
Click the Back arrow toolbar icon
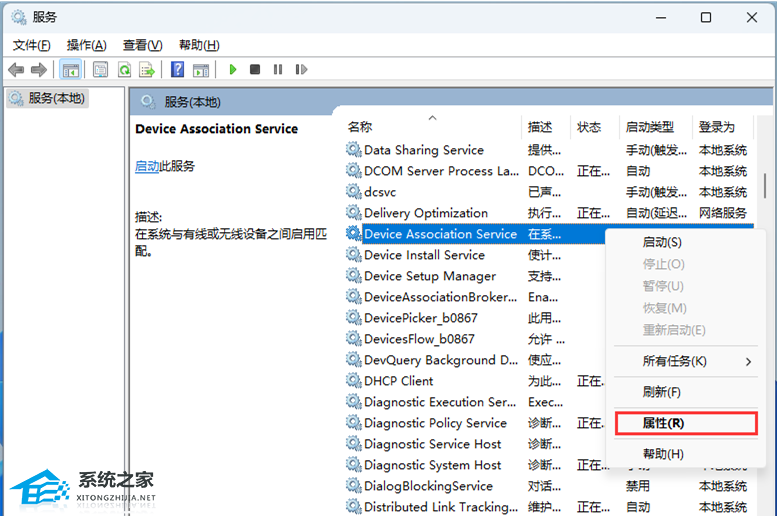pos(16,69)
